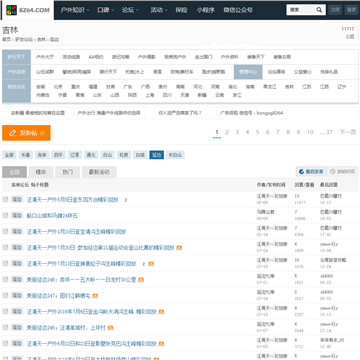
Task: Filter by city tag 白城
Action: tap(140, 155)
